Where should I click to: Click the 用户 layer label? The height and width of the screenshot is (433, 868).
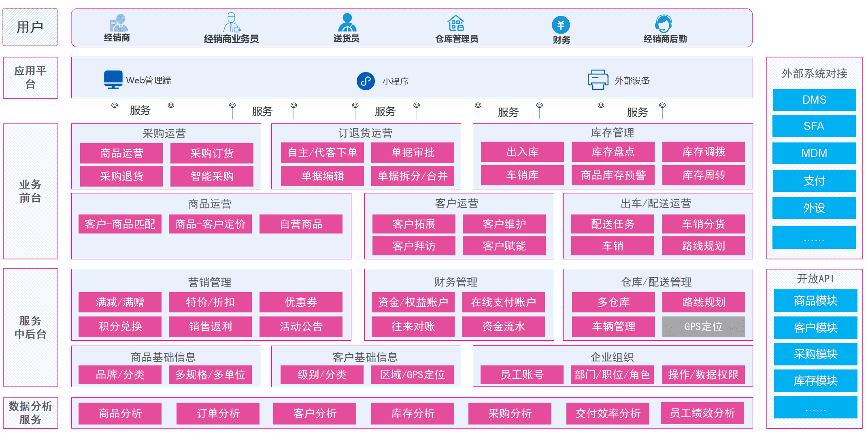[x=30, y=27]
